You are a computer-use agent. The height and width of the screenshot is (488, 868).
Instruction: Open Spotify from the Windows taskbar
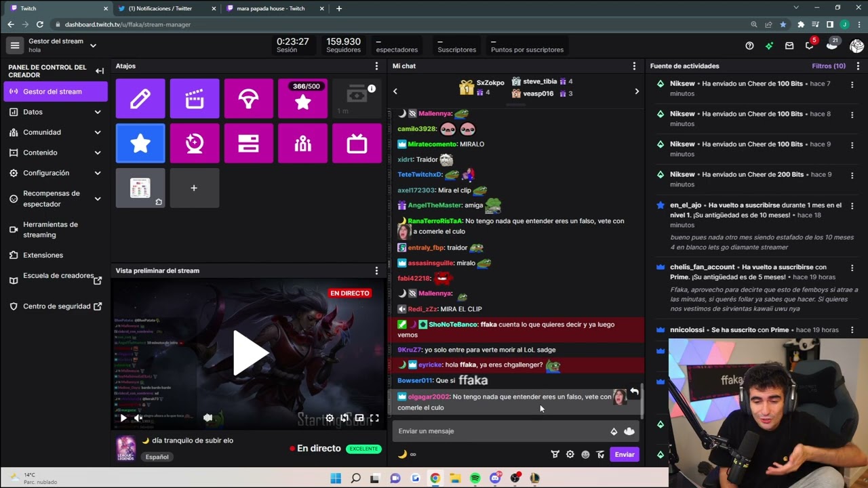click(475, 478)
